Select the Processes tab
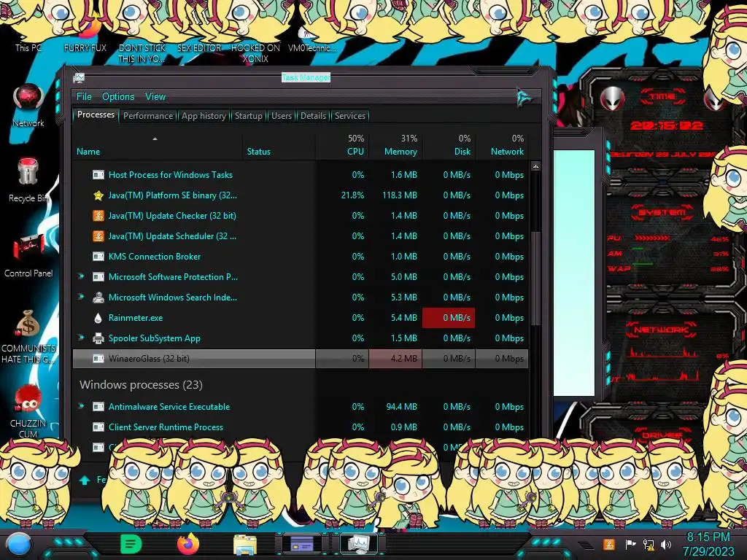This screenshot has width=747, height=560. click(x=96, y=114)
